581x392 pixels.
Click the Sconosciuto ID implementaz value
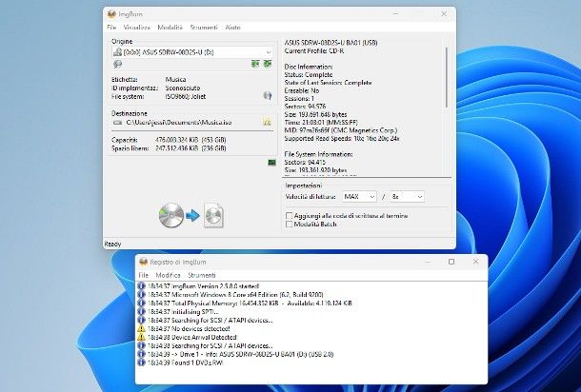tap(183, 88)
